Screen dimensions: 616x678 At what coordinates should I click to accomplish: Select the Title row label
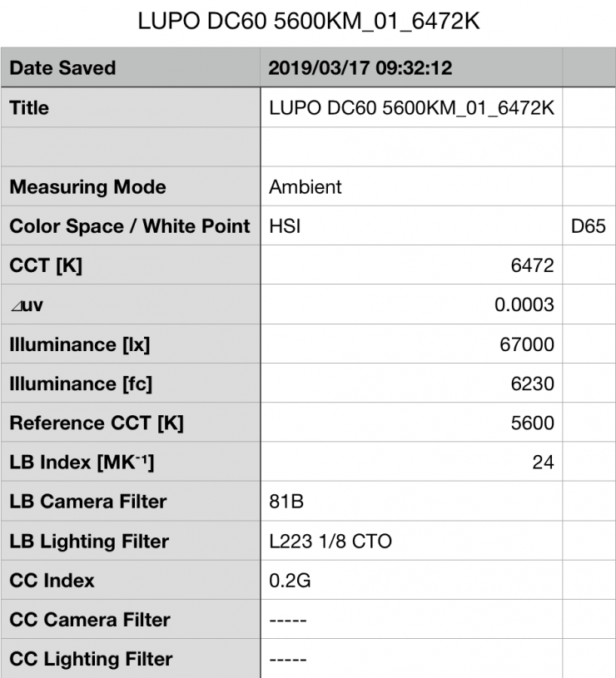point(29,108)
